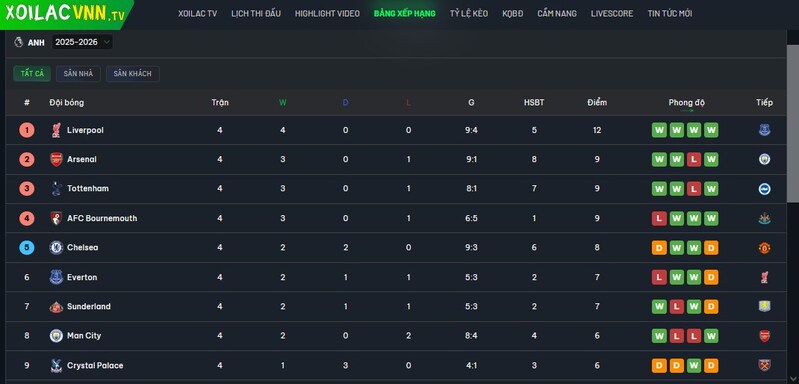Screen dimensions: 799x384
Task: Open the LIVESCORE page
Action: click(x=611, y=14)
